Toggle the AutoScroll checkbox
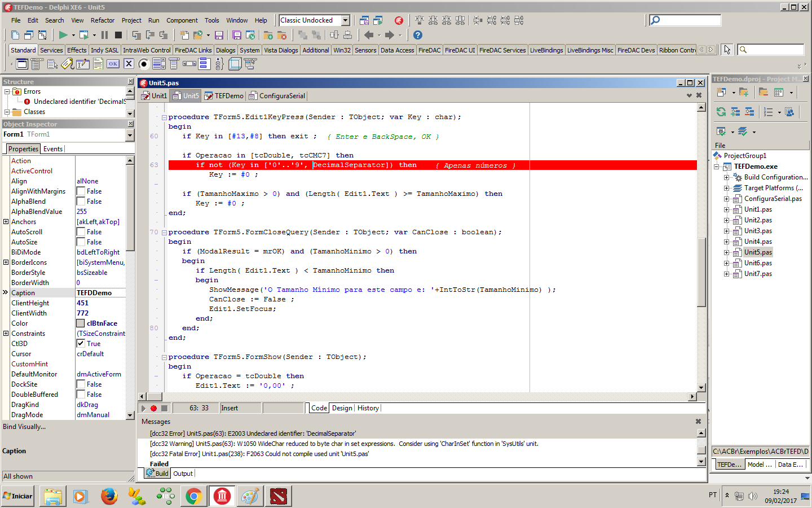Image resolution: width=812 pixels, height=508 pixels. (81, 232)
